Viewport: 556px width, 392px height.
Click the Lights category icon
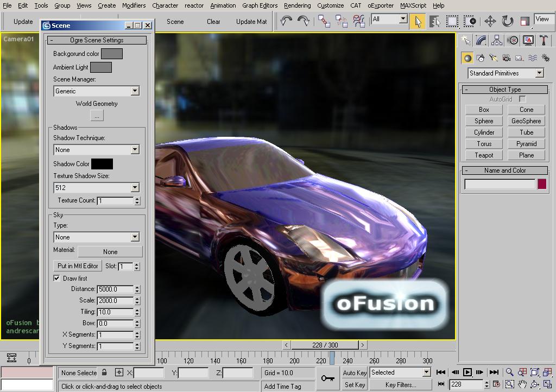coord(493,58)
